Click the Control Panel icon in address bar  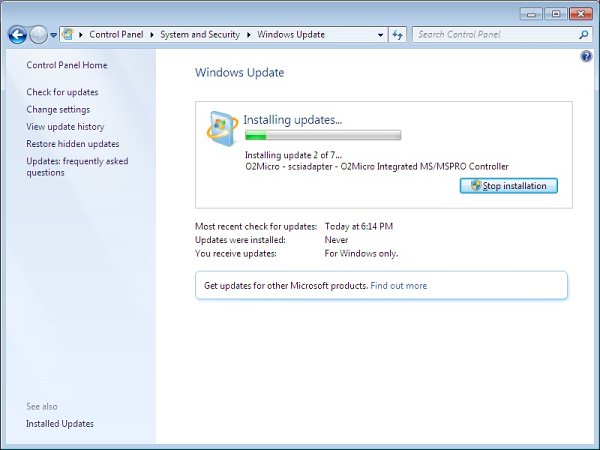coord(68,34)
